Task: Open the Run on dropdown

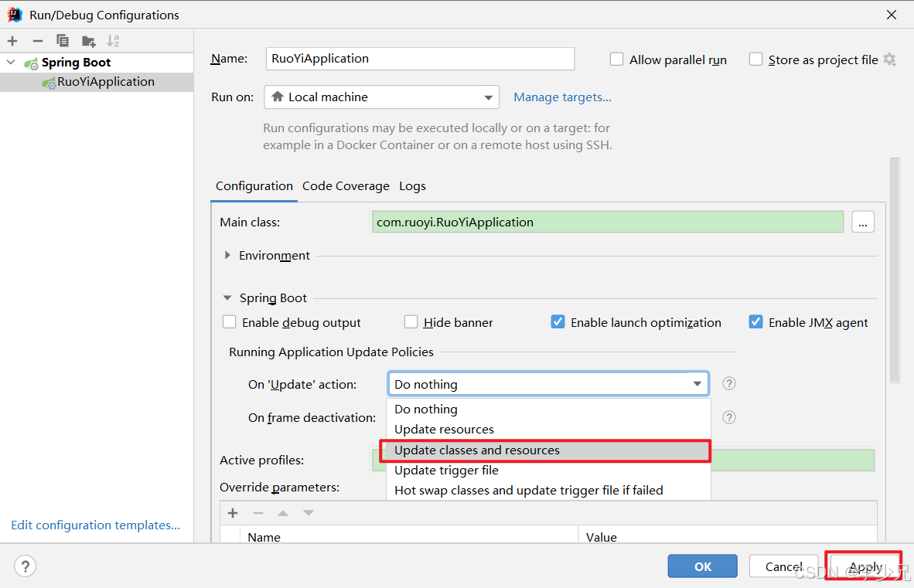Action: 382,97
